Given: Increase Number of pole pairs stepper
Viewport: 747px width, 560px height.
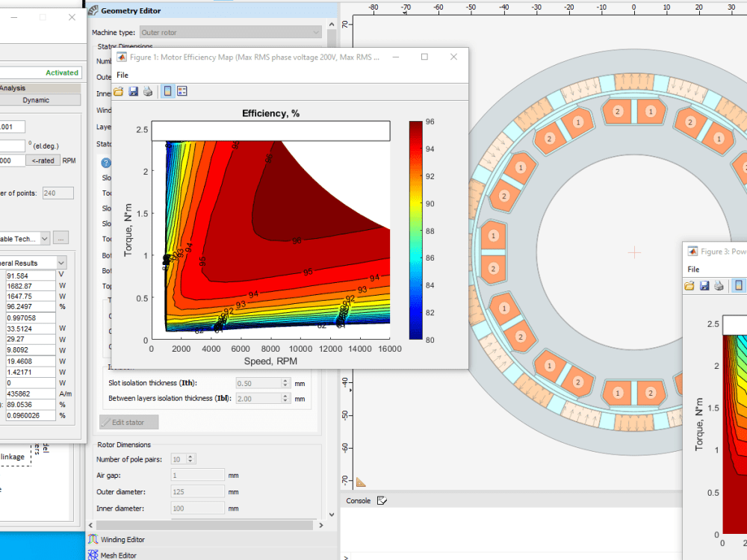Looking at the screenshot, I should tap(189, 456).
